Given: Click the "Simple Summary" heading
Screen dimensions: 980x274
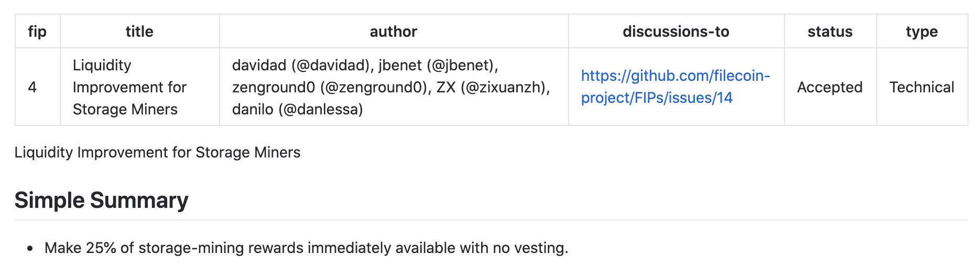Looking at the screenshot, I should click(x=101, y=201).
